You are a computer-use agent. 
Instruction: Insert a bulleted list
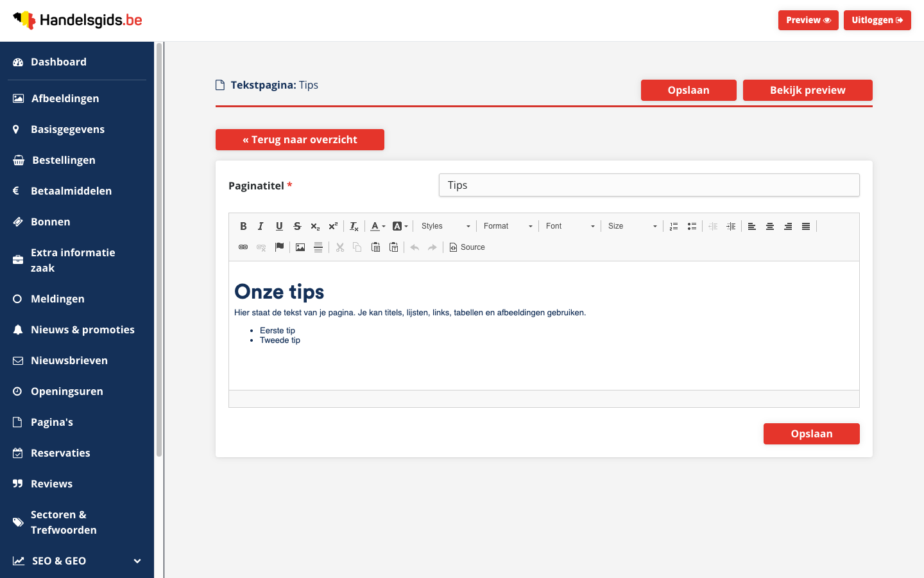(692, 226)
